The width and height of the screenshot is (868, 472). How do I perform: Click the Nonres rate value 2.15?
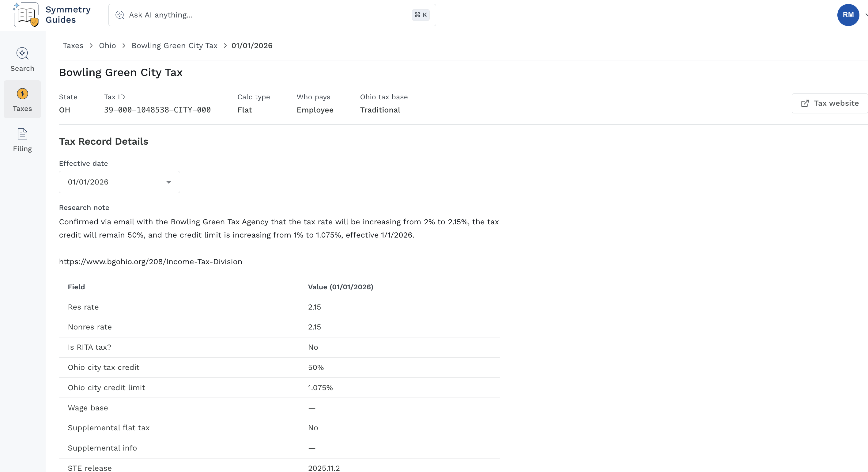(x=314, y=327)
